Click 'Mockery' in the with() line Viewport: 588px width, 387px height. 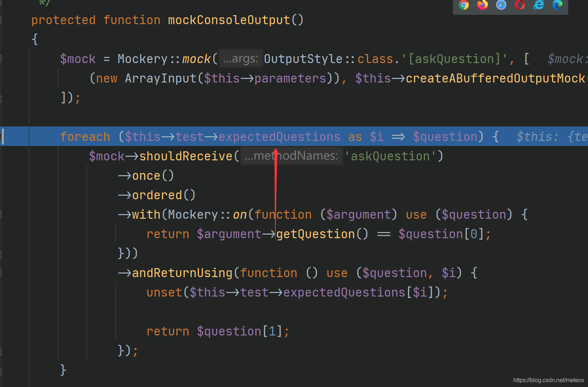tap(193, 215)
